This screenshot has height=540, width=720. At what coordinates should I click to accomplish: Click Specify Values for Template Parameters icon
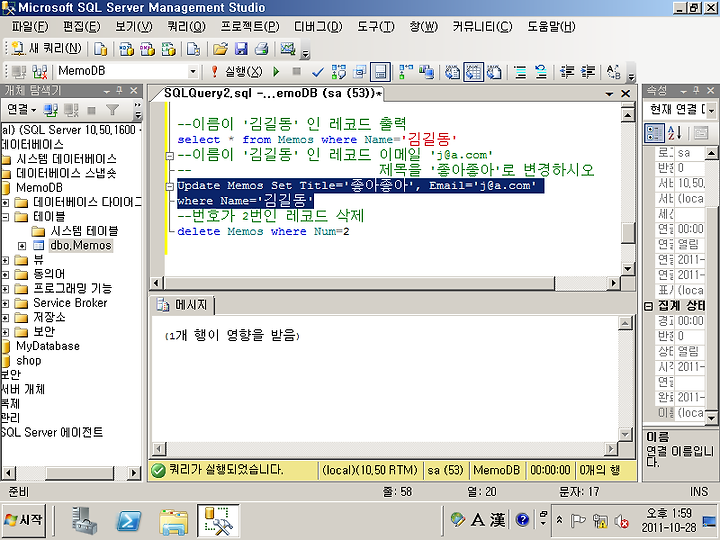613,72
